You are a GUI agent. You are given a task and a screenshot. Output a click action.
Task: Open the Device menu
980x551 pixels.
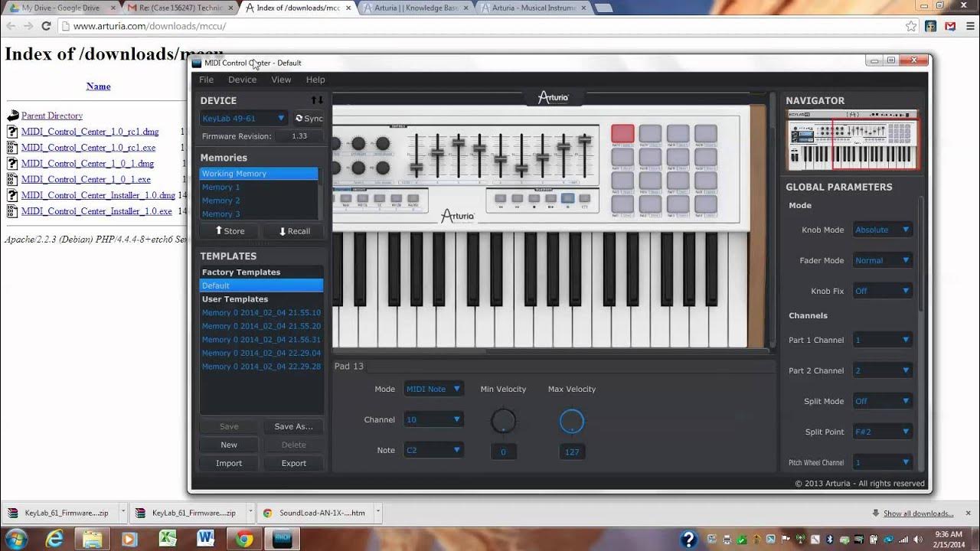(242, 80)
